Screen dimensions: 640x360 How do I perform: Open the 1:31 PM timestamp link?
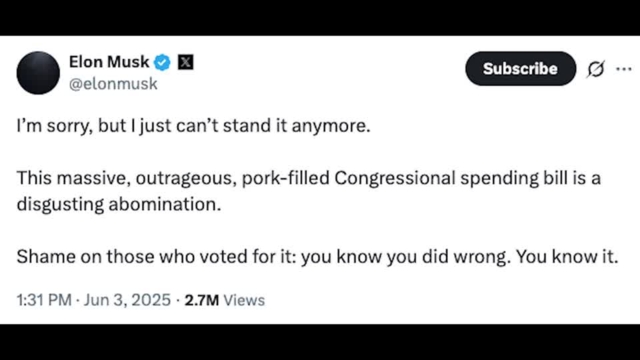[44, 300]
